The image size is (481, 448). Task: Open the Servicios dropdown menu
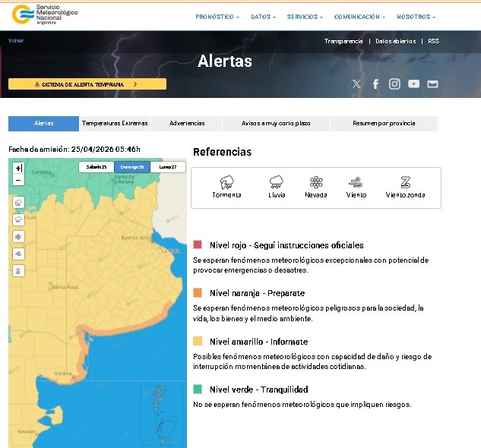pyautogui.click(x=304, y=17)
